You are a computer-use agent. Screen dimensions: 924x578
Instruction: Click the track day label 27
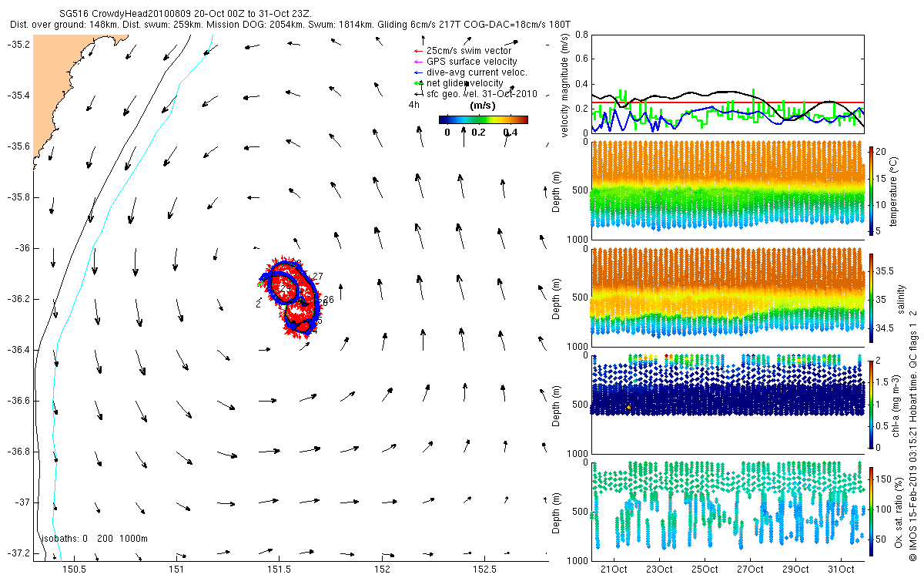click(x=318, y=277)
